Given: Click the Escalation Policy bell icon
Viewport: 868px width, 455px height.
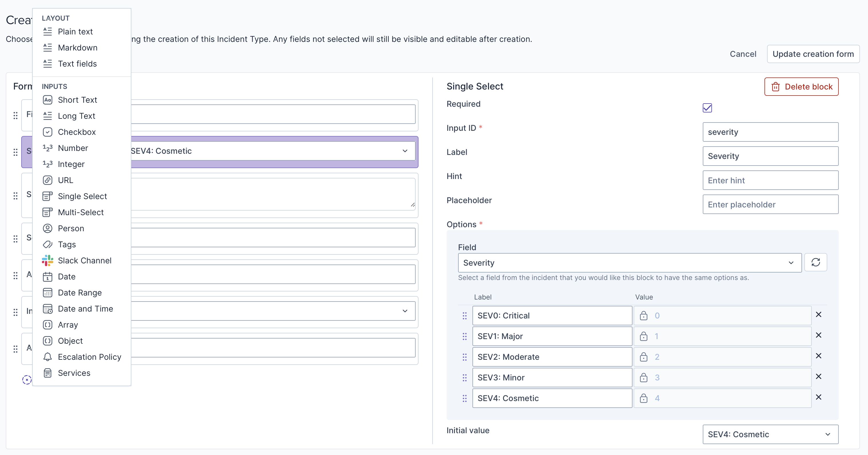Looking at the screenshot, I should tap(48, 357).
